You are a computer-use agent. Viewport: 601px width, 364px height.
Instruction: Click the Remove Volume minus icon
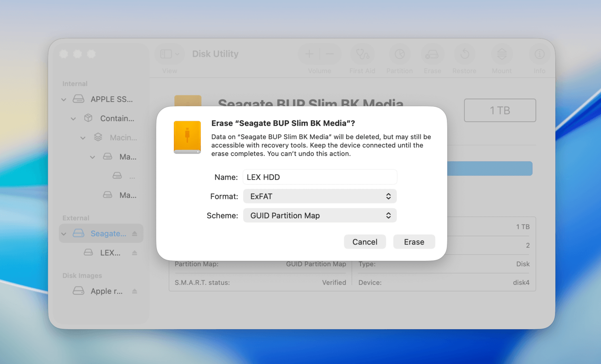[x=330, y=54]
